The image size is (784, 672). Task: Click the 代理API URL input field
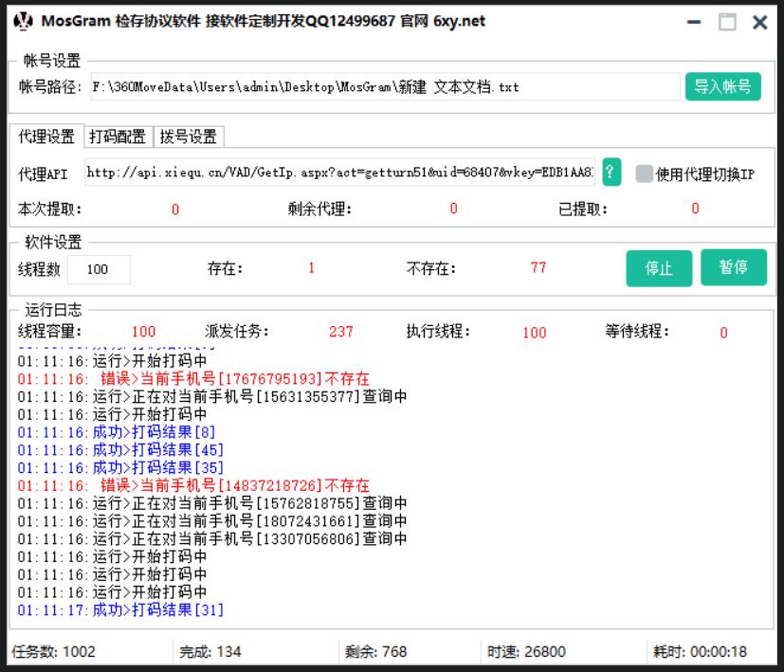(340, 173)
